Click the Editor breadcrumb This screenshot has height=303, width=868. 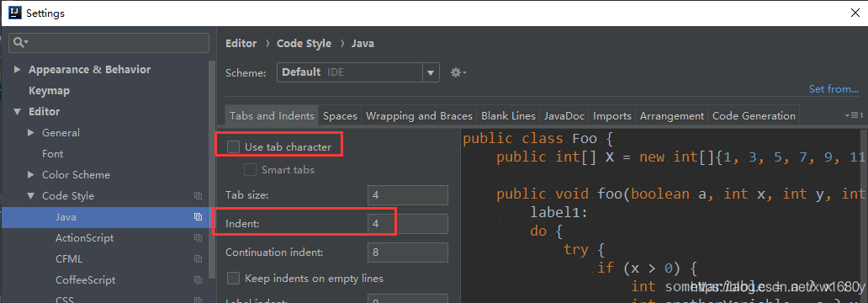point(241,43)
